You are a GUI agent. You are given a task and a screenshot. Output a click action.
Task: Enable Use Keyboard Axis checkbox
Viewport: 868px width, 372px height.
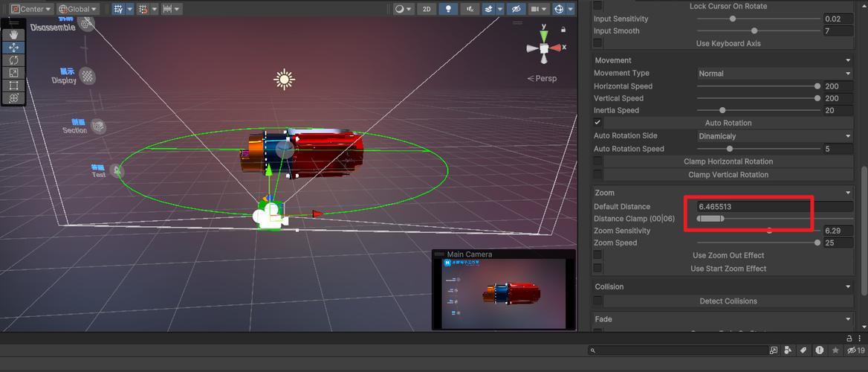coord(597,42)
